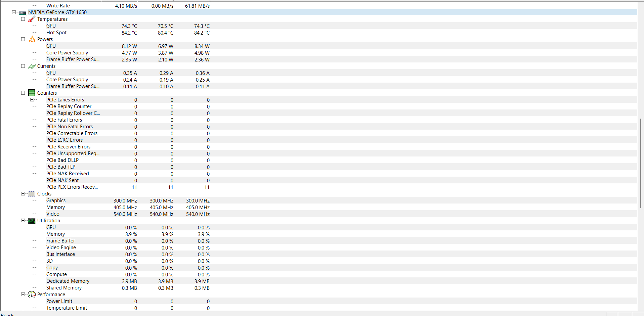Collapse the Utilization group
Screen dimensions: 644x316
tap(23, 221)
